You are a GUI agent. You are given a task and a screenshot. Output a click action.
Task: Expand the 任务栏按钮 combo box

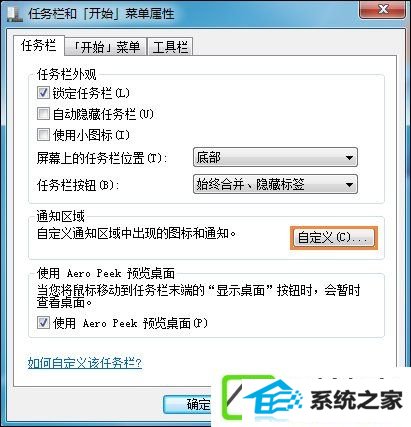275,184
